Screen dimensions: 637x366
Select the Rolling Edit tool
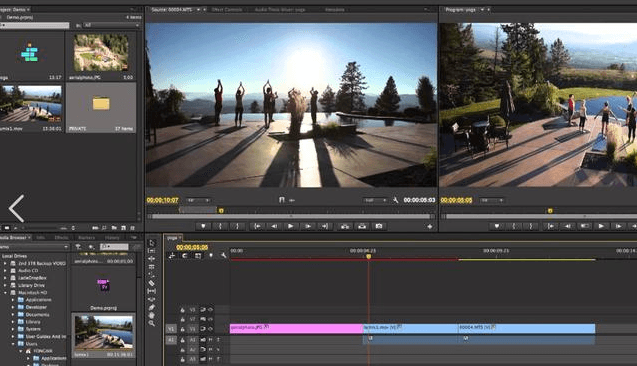(152, 267)
